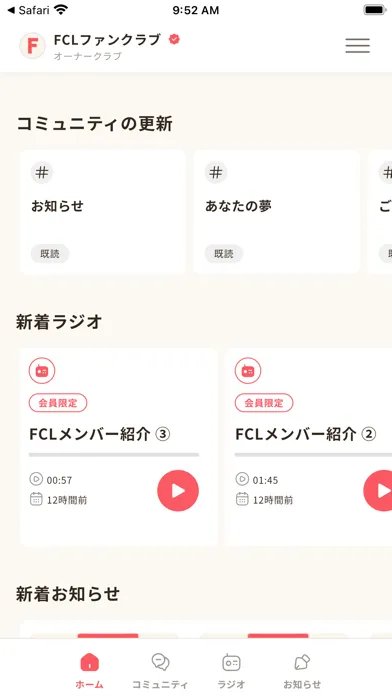Switch to the コミュニティ tab
The height and width of the screenshot is (696, 392).
(x=160, y=671)
